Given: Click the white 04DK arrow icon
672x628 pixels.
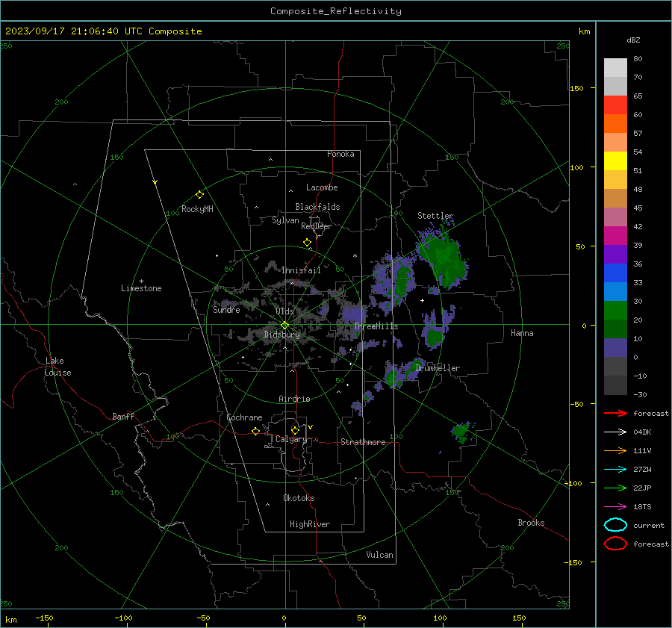Looking at the screenshot, I should 615,432.
